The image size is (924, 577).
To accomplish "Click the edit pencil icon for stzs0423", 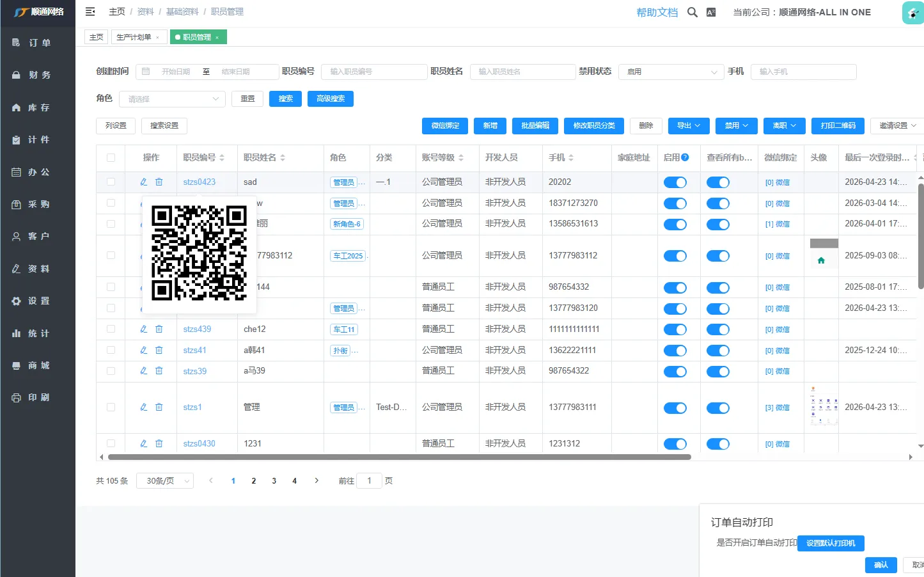I will 144,182.
